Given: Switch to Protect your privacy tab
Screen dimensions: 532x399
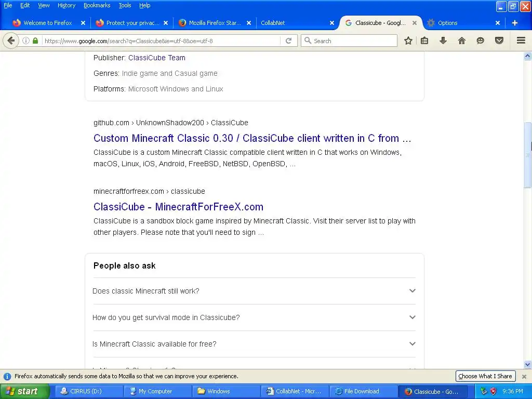Looking at the screenshot, I should click(x=132, y=23).
